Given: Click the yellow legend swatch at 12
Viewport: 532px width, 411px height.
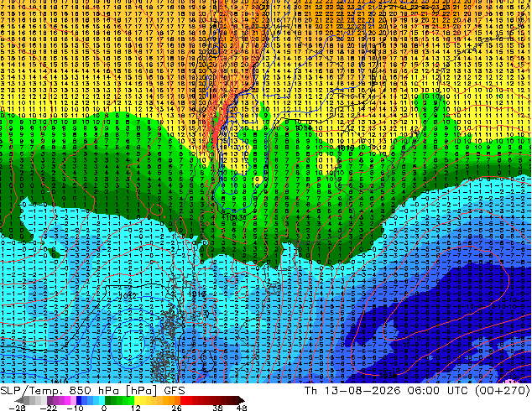Looking at the screenshot, I should pos(137,400).
